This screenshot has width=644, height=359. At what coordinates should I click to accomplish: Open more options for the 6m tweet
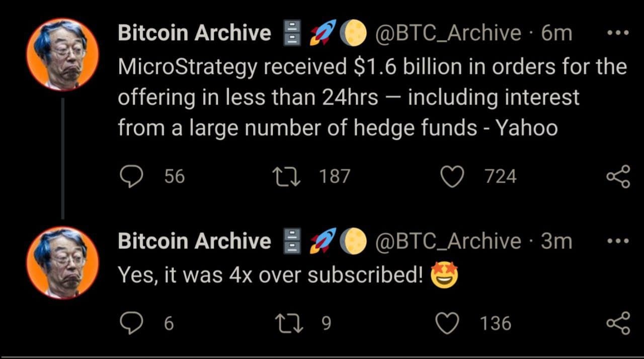pyautogui.click(x=618, y=33)
